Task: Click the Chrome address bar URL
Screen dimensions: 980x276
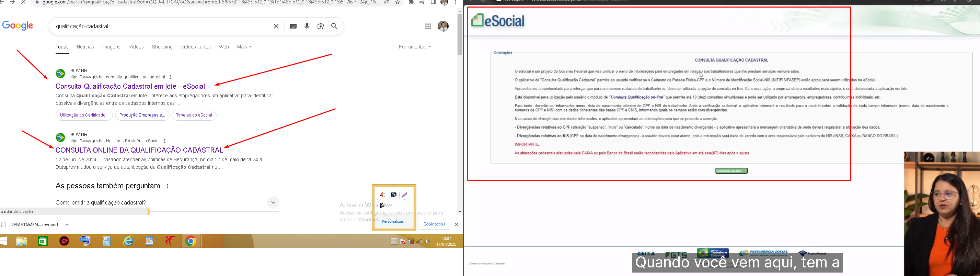Action: pos(210,2)
